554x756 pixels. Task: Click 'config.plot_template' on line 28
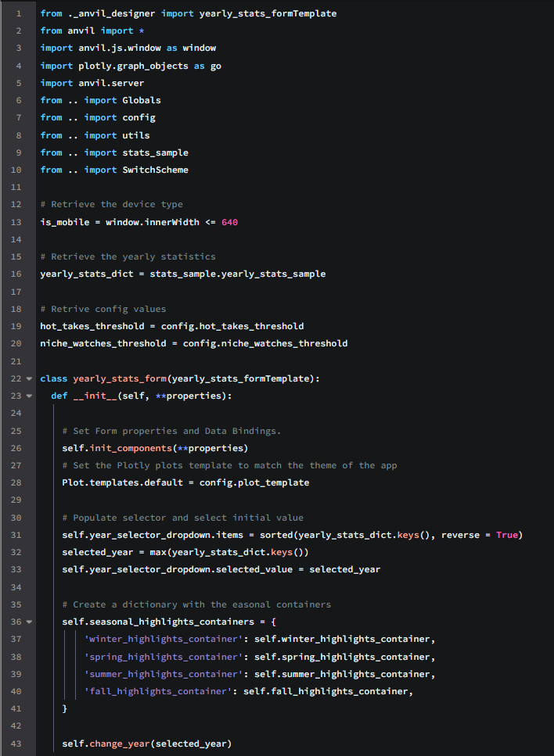pyautogui.click(x=254, y=482)
